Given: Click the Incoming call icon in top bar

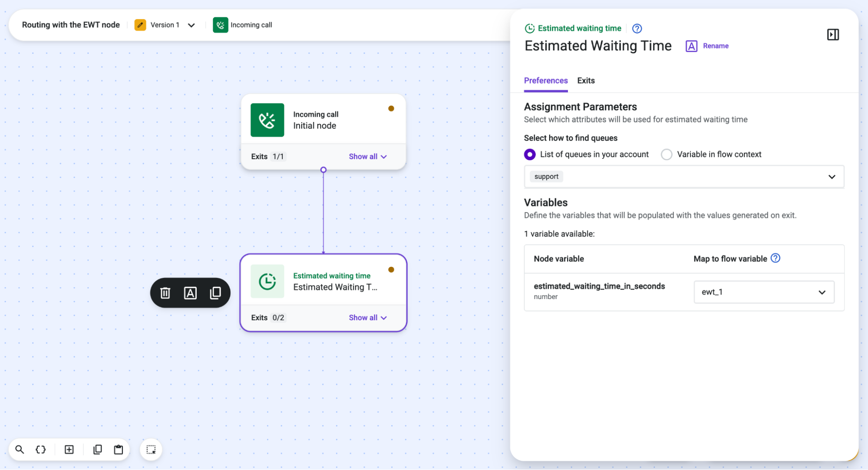Looking at the screenshot, I should pyautogui.click(x=221, y=25).
